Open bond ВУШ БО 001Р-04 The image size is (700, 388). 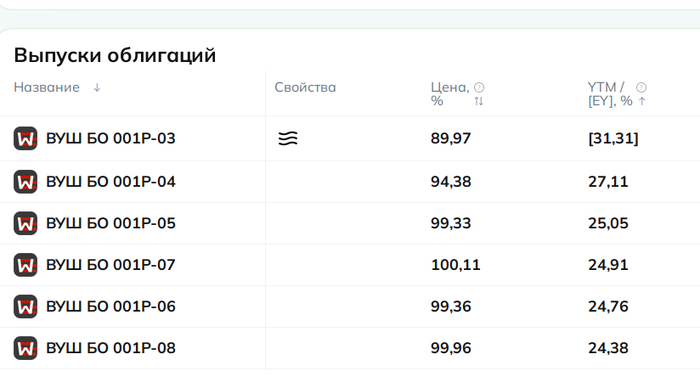tap(111, 182)
